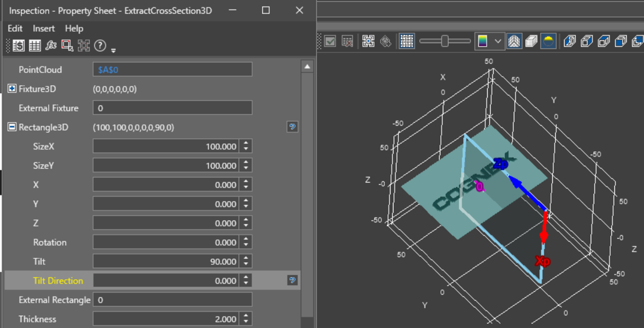Collapse the Rectangle3D property group
This screenshot has height=328, width=644.
pyautogui.click(x=12, y=127)
